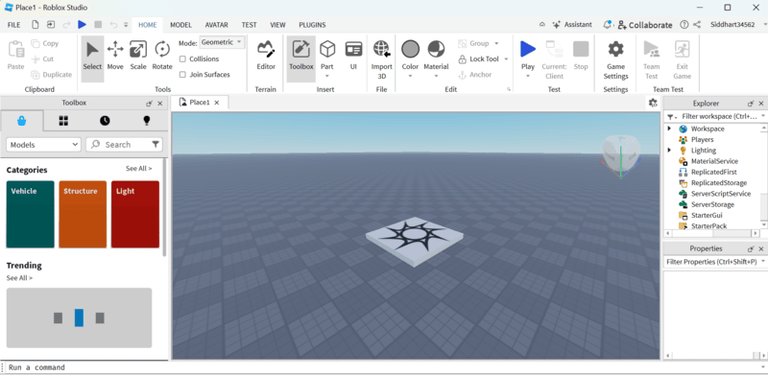Click the trending model thumbnail
Image resolution: width=768 pixels, height=376 pixels.
(x=79, y=318)
